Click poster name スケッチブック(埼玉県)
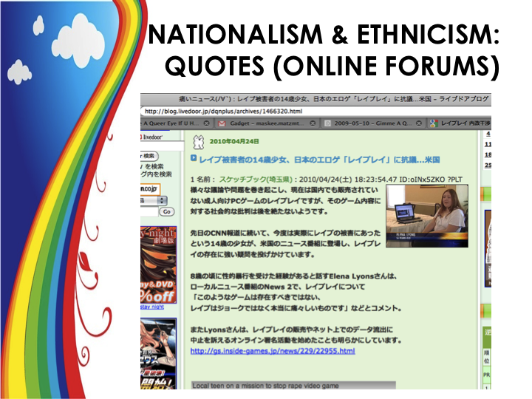The image size is (532, 399). (256, 180)
